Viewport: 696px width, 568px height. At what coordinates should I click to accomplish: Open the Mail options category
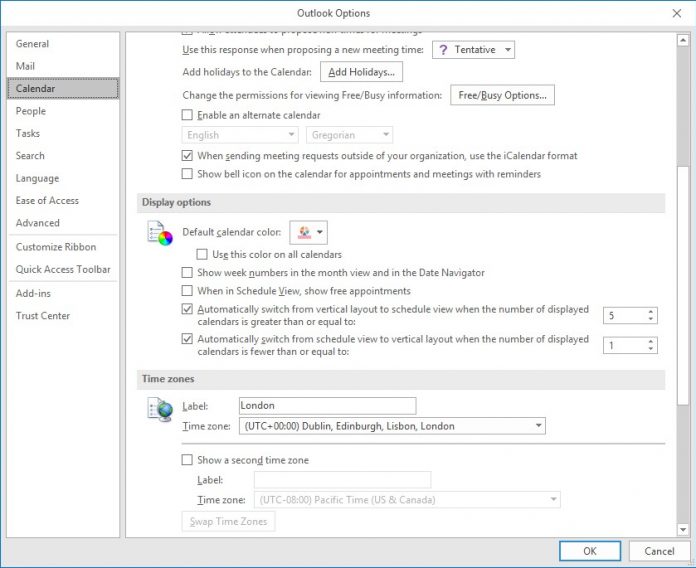point(63,66)
